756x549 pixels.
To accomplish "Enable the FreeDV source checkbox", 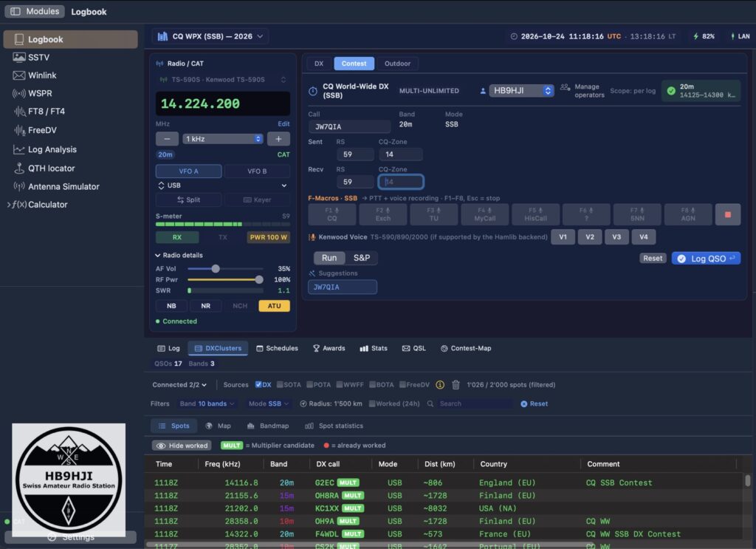I will (x=402, y=385).
